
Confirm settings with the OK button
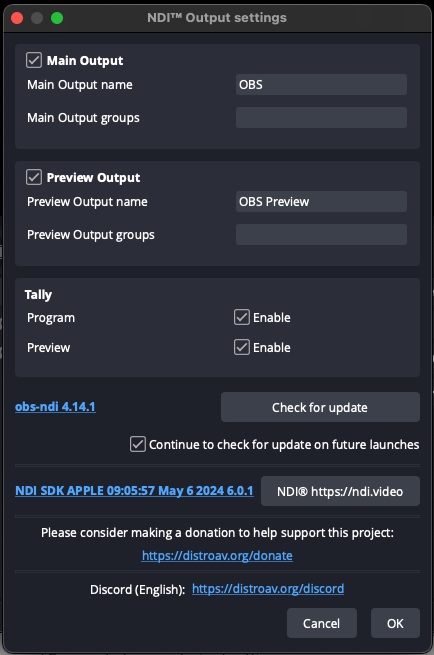[395, 623]
